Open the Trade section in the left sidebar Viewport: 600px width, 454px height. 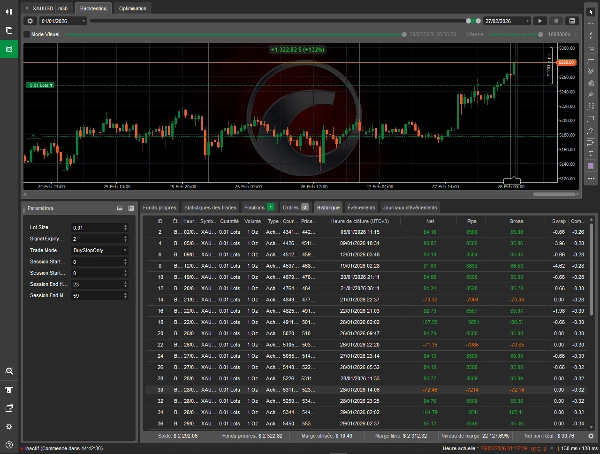coord(9,12)
